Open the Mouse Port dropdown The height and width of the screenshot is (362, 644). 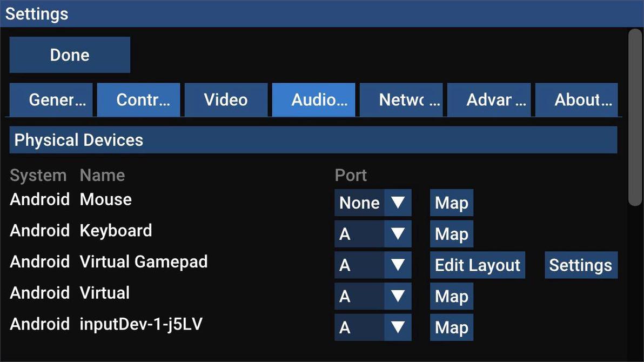pos(372,202)
